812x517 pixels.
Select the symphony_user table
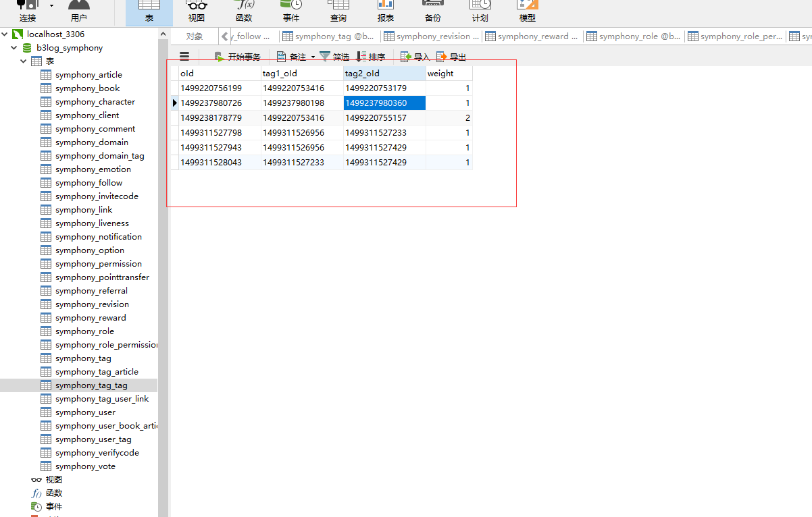point(85,412)
